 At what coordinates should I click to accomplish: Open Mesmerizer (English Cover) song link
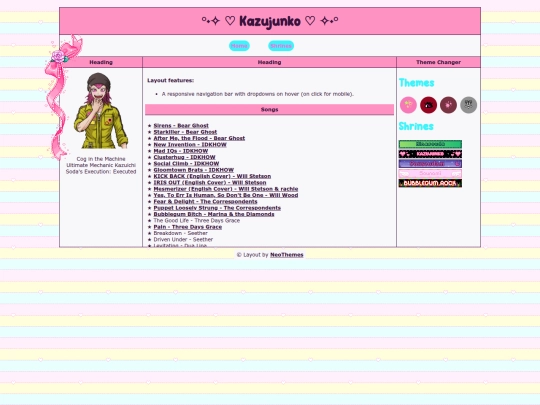pyautogui.click(x=226, y=189)
